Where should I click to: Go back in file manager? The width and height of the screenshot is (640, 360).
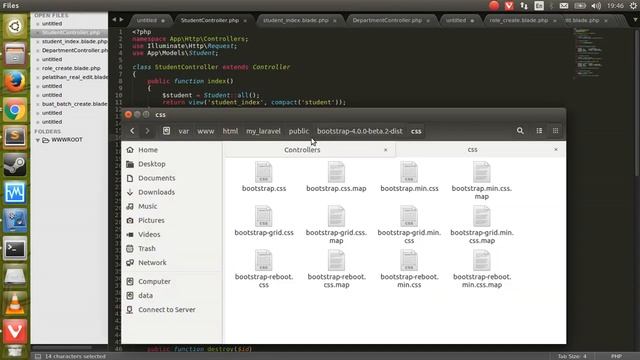point(132,131)
